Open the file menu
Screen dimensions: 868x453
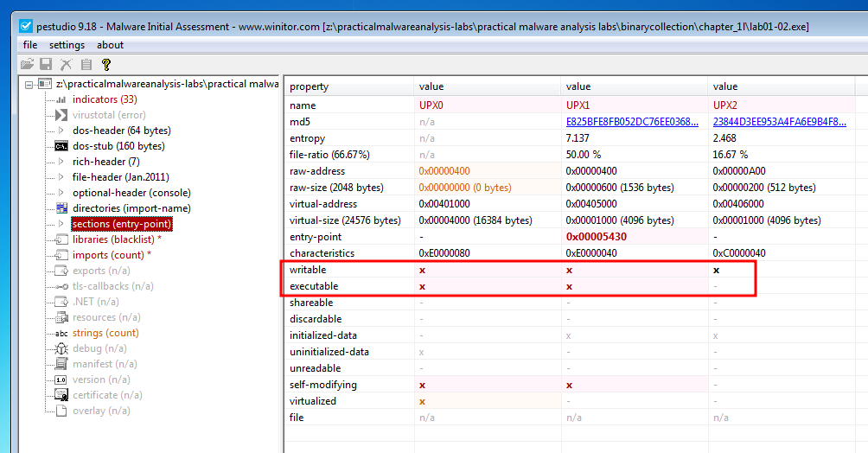(30, 45)
